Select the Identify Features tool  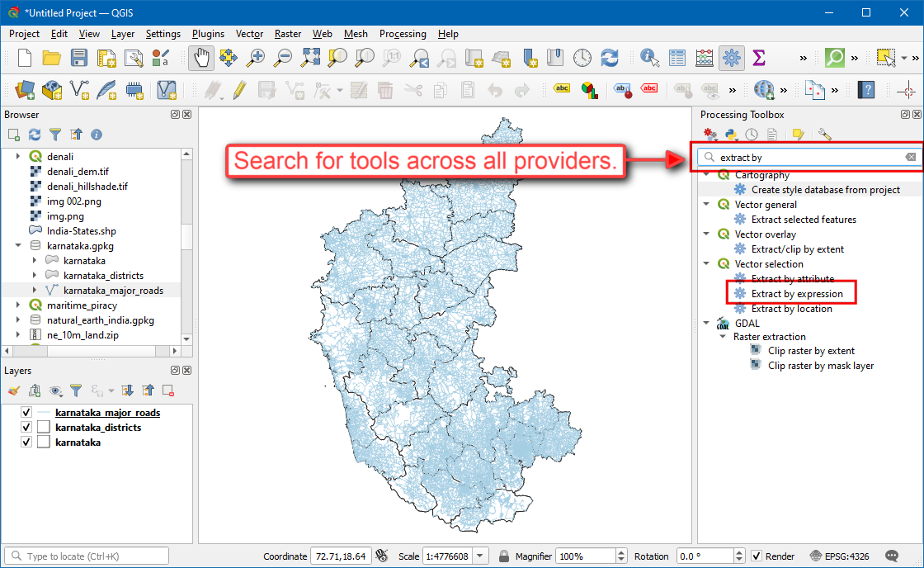[649, 58]
